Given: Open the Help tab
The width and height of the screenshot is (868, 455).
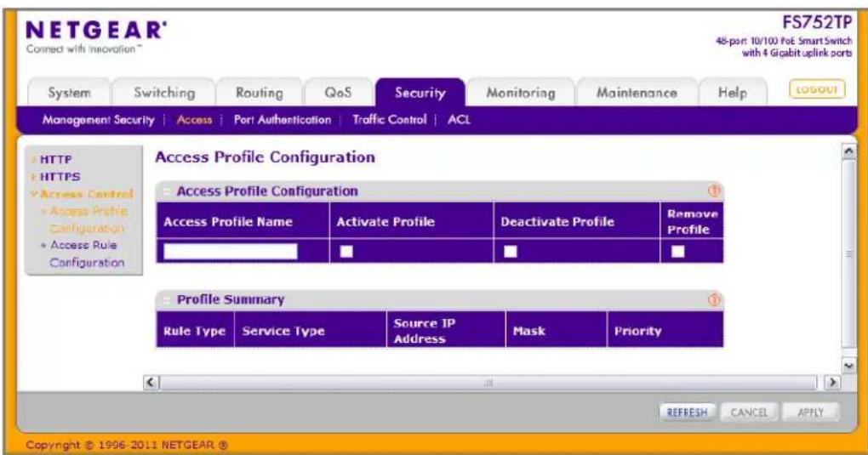Looking at the screenshot, I should (x=733, y=93).
